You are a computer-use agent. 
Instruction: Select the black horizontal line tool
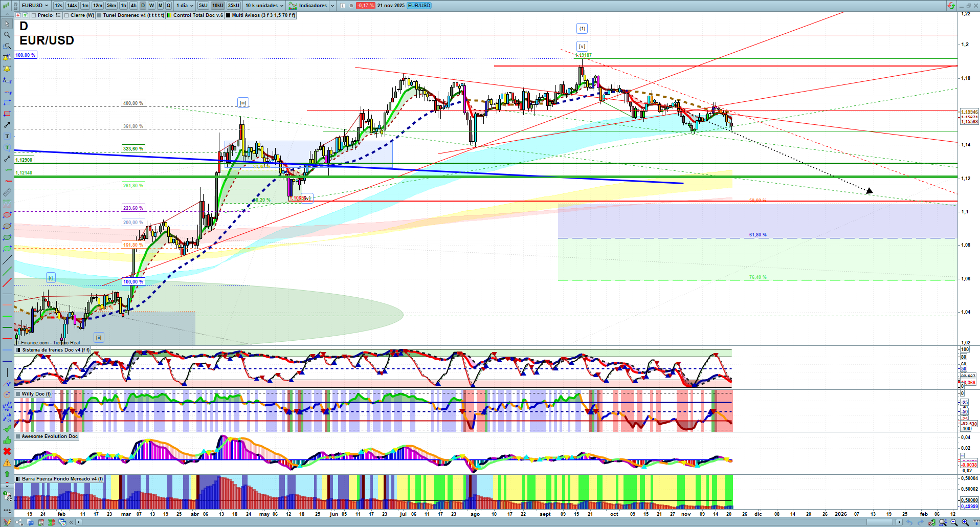(x=7, y=294)
